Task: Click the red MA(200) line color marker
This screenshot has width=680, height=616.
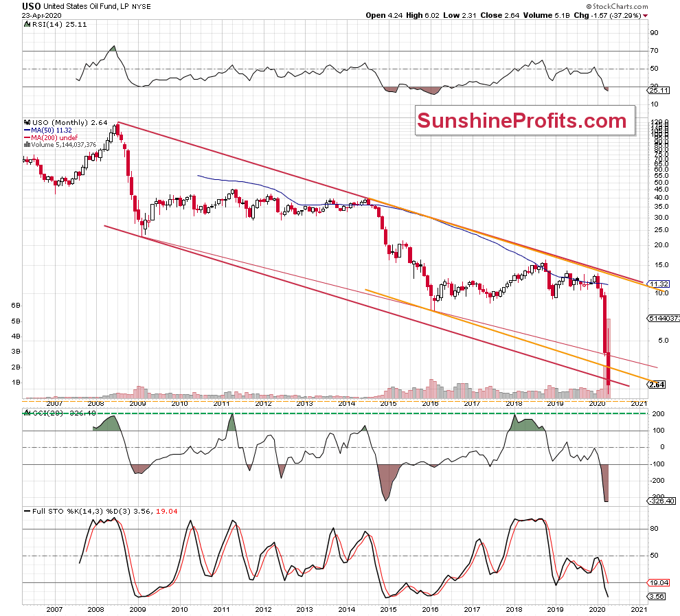Action: 27,137
